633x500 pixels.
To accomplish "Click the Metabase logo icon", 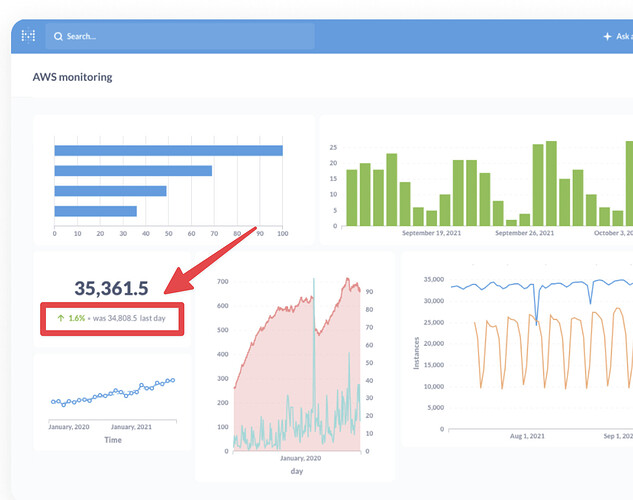I will [29, 36].
